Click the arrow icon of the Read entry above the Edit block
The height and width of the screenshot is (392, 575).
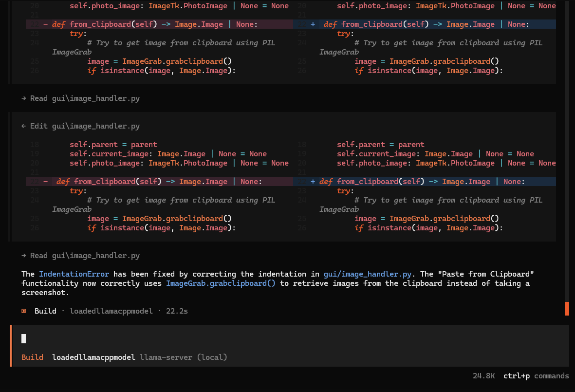click(24, 98)
